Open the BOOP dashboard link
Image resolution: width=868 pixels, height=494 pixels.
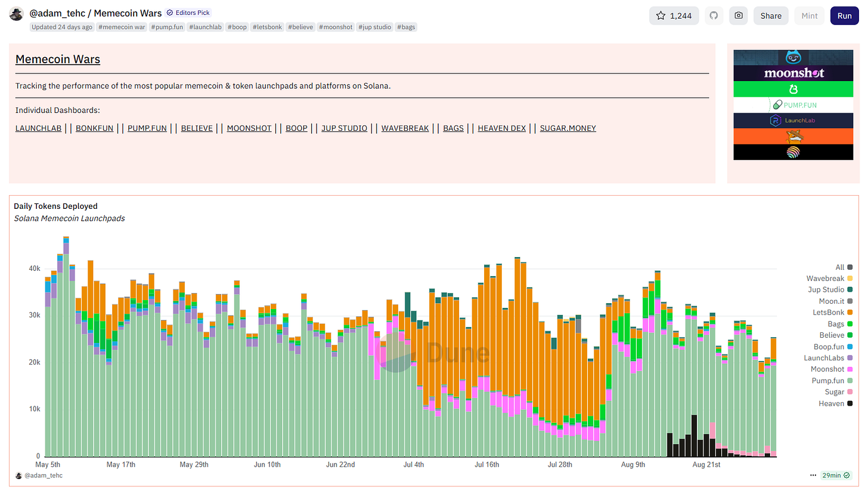click(296, 128)
